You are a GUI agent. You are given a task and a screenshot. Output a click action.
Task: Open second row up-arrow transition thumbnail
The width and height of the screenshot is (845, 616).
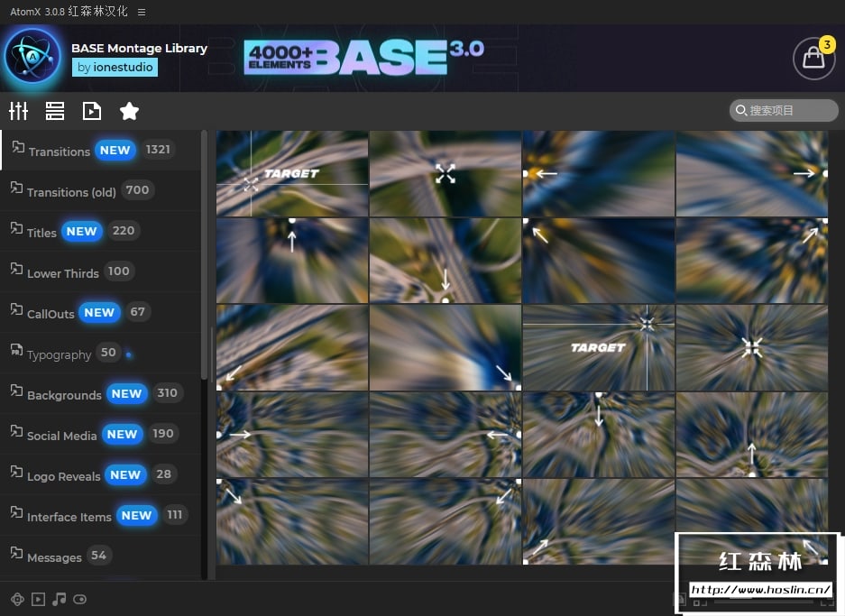[x=292, y=261]
